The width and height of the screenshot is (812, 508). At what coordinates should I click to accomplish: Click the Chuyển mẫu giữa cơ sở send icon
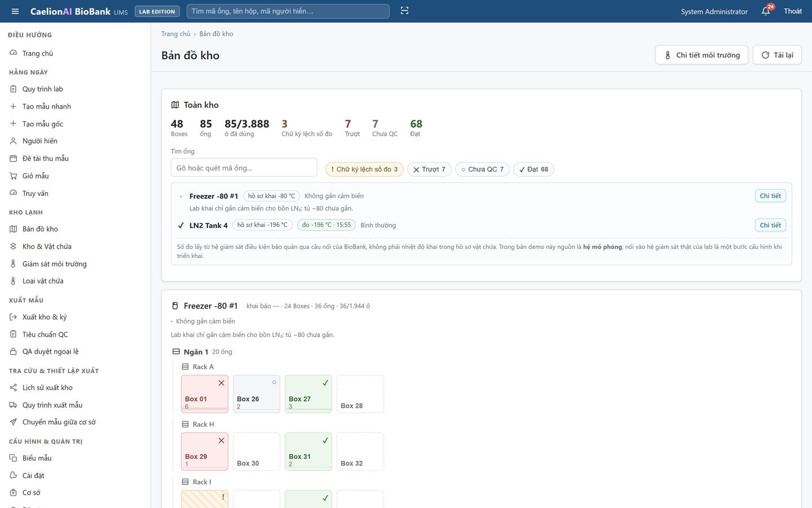14,422
